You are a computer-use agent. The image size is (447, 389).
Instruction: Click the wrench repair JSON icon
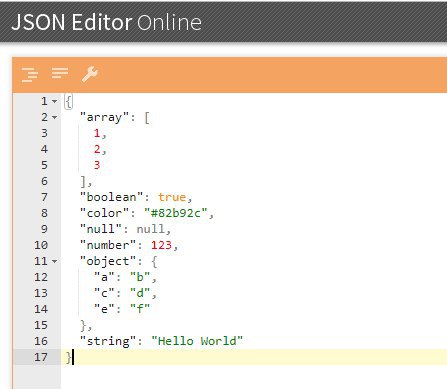(x=90, y=74)
